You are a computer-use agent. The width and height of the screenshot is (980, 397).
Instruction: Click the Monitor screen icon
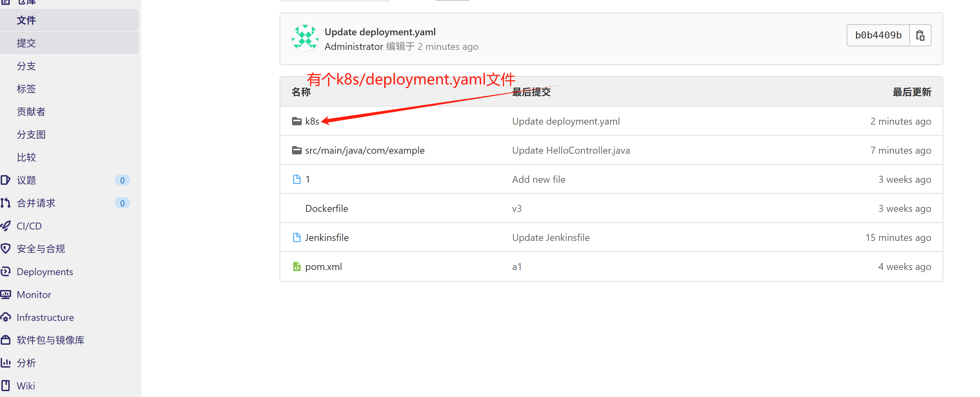click(x=6, y=294)
